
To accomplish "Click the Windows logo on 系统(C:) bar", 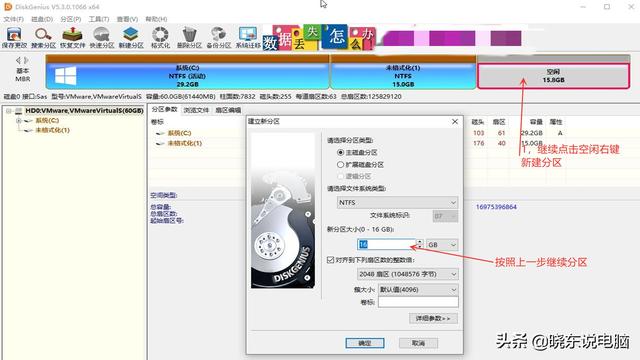I will click(x=65, y=76).
